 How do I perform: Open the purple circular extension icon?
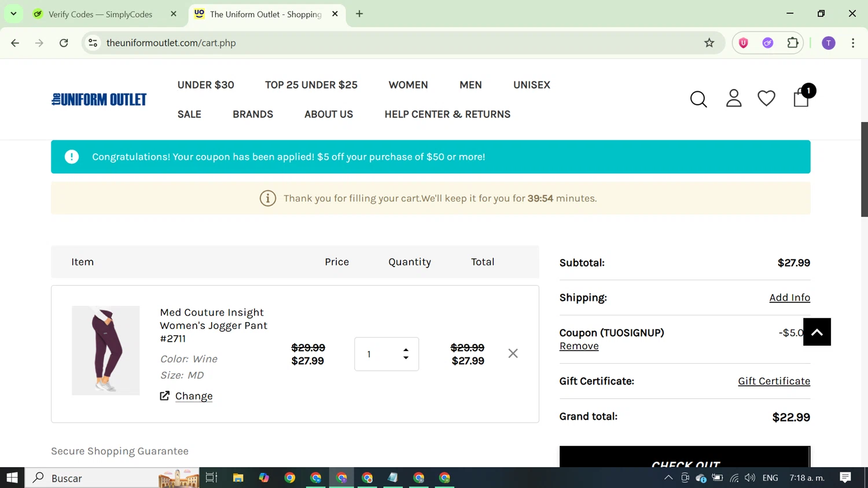(768, 43)
